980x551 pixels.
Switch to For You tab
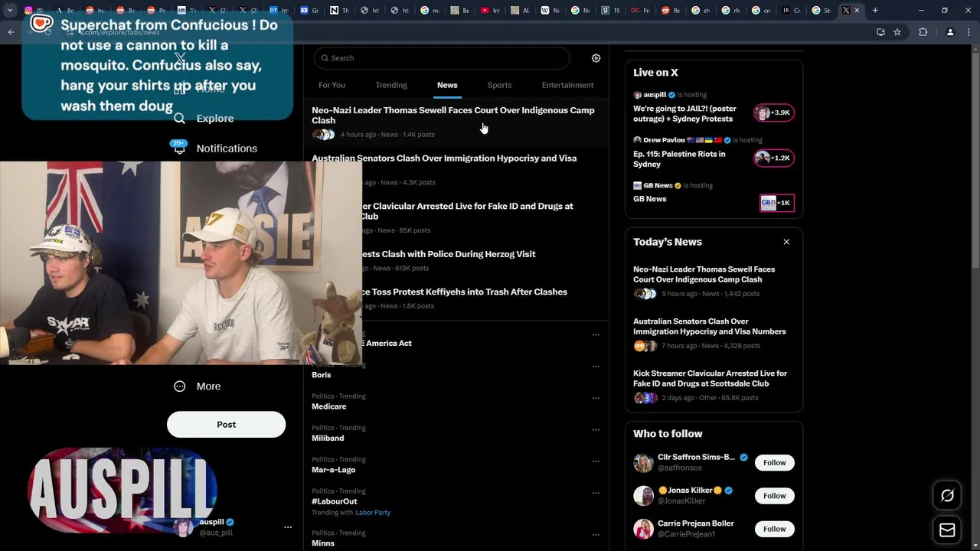[x=332, y=85]
